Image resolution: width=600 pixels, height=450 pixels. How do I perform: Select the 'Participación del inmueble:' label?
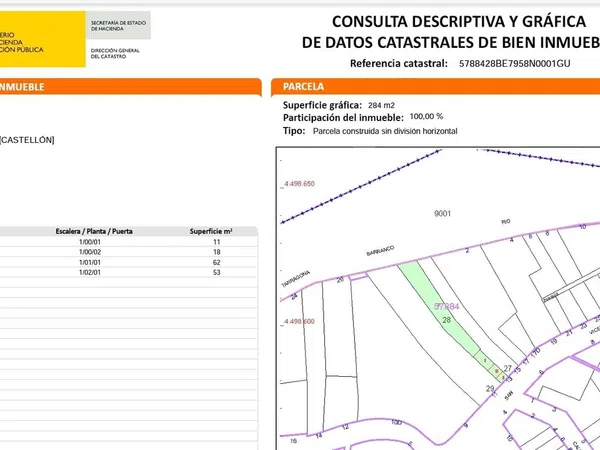click(x=343, y=117)
